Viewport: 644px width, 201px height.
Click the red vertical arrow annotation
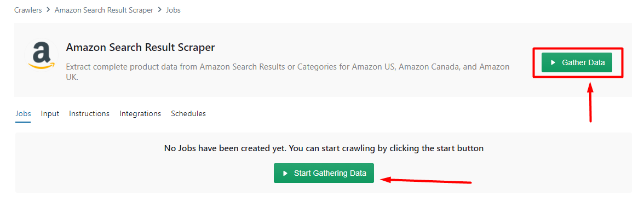click(x=590, y=101)
